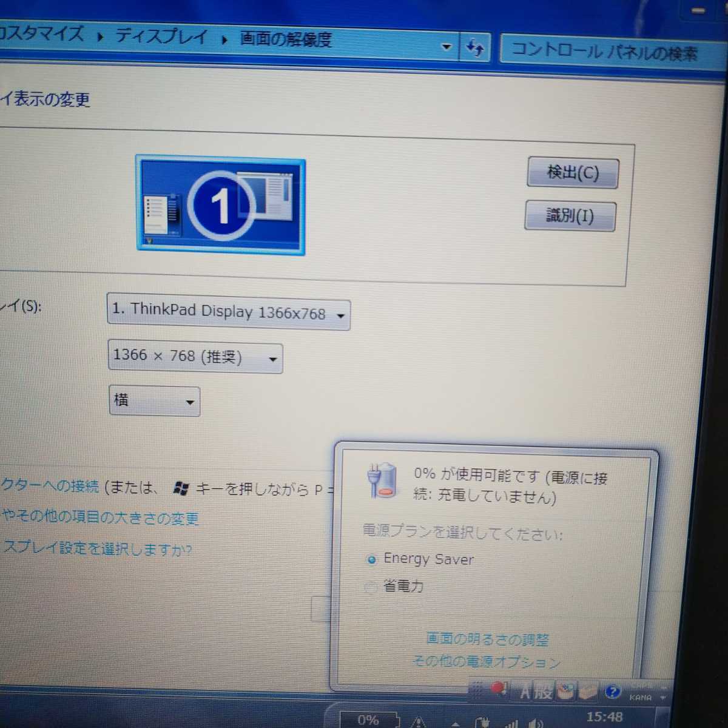This screenshot has height=728, width=728.
Task: Click the 15:48 taskbar clock
Action: coord(604,717)
